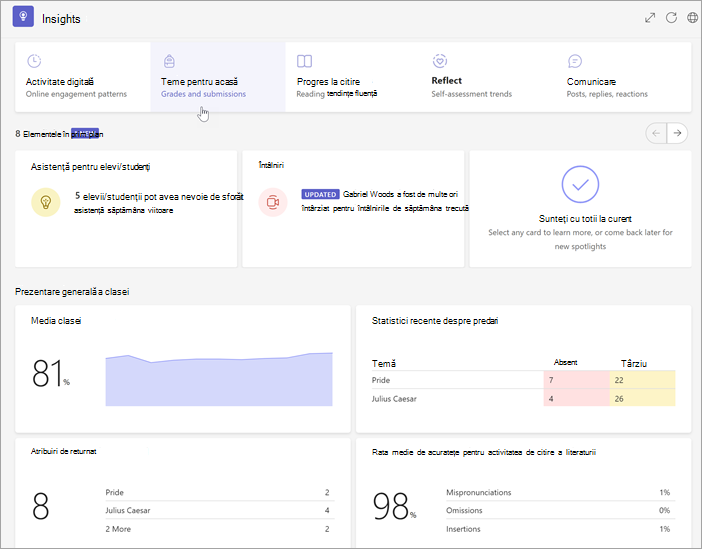Select Julius Caesar row in missed submissions
Viewport: 702px width, 549px height.
tap(523, 399)
